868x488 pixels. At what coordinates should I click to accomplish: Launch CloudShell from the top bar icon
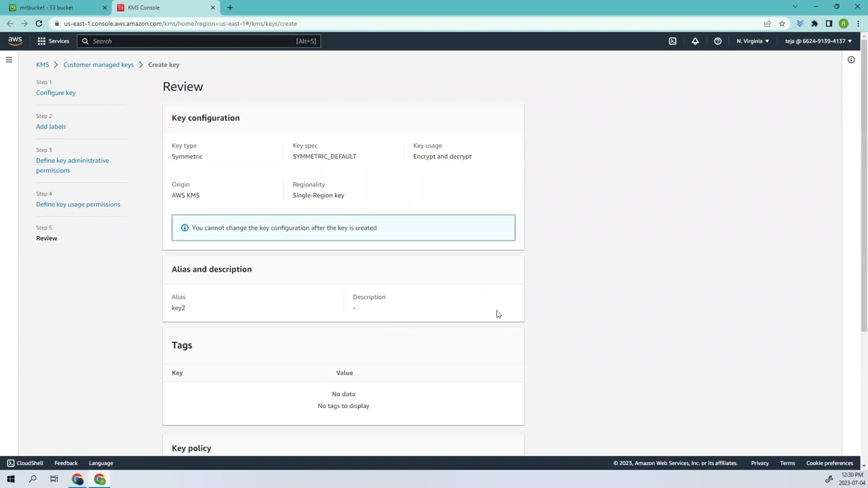click(673, 41)
